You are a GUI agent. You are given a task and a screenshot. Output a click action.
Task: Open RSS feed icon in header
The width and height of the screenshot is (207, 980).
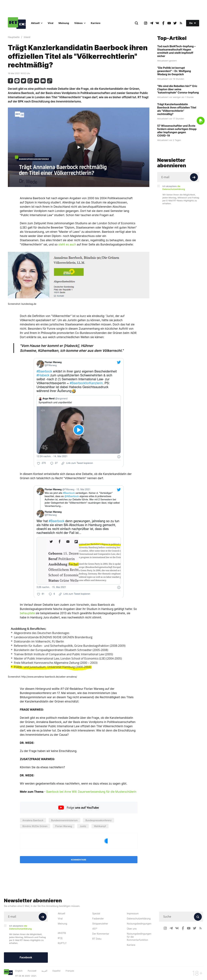[x=181, y=23]
